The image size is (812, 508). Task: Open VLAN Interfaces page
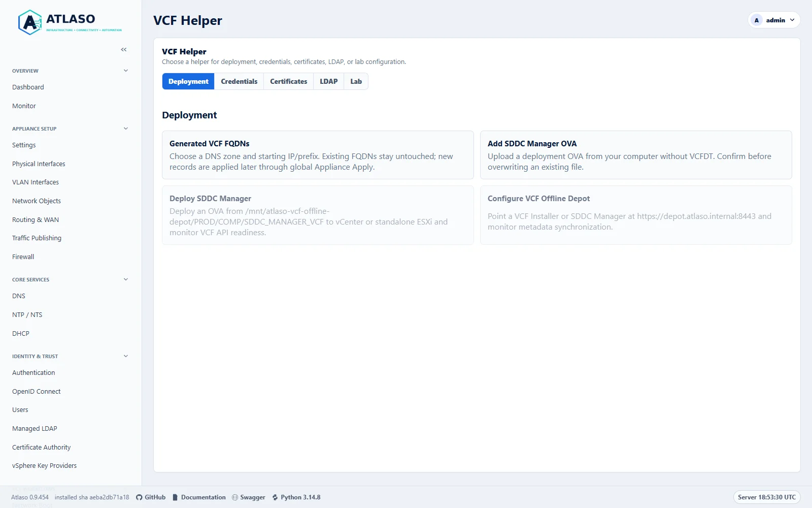[x=36, y=182]
